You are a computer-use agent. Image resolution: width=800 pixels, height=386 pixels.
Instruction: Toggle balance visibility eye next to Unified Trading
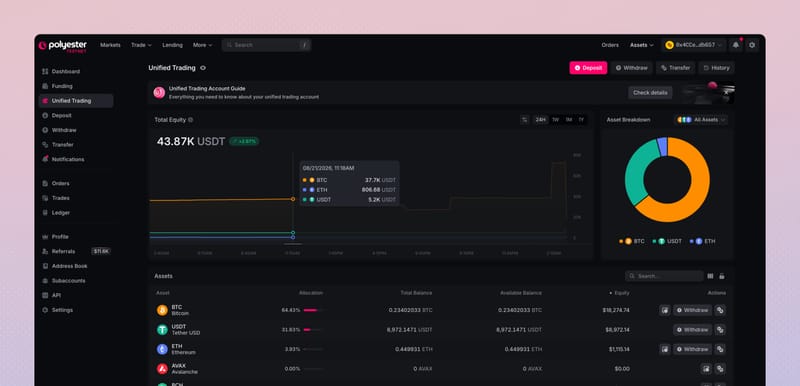pos(203,68)
